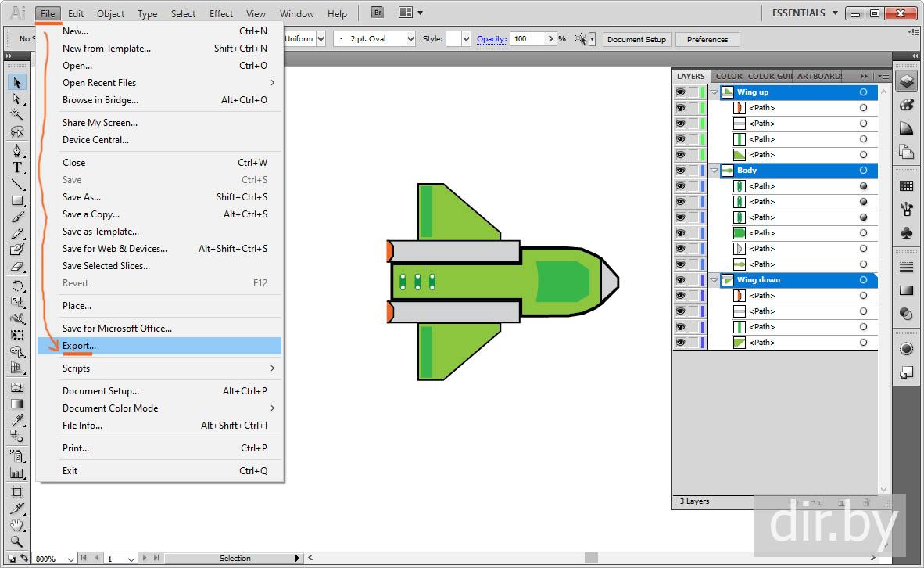This screenshot has width=924, height=568.
Task: Open the Symbols panel club icon
Action: (x=906, y=233)
